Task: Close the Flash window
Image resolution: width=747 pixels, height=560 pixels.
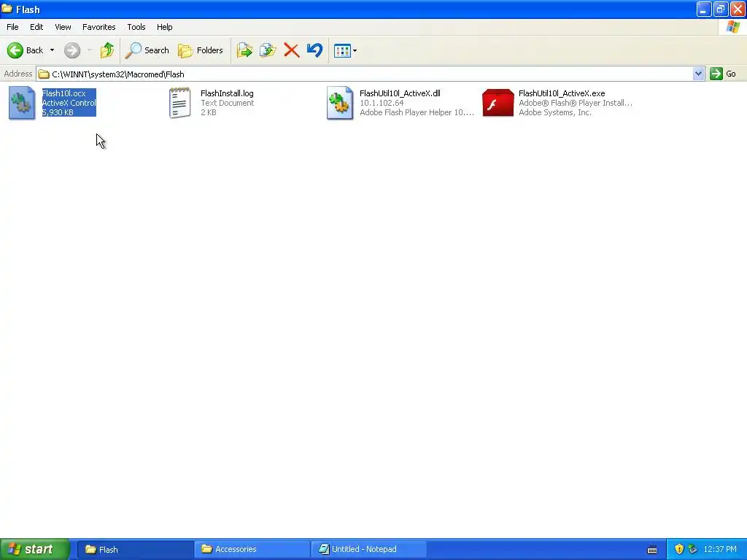Action: point(738,9)
